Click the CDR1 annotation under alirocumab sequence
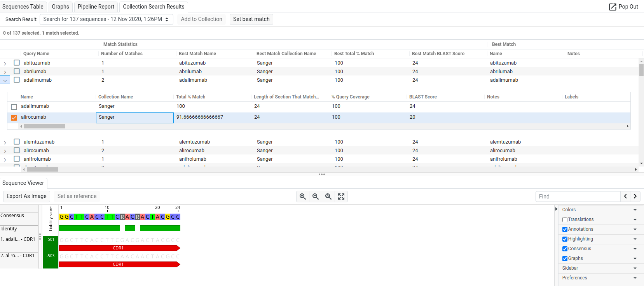Screen dimensions: 644x286 click(119, 264)
